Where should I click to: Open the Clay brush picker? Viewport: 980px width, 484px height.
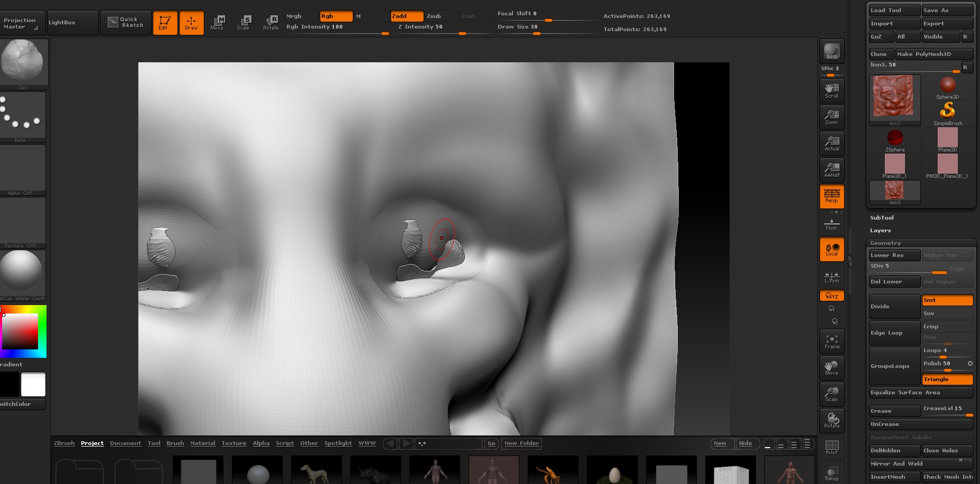(23, 64)
